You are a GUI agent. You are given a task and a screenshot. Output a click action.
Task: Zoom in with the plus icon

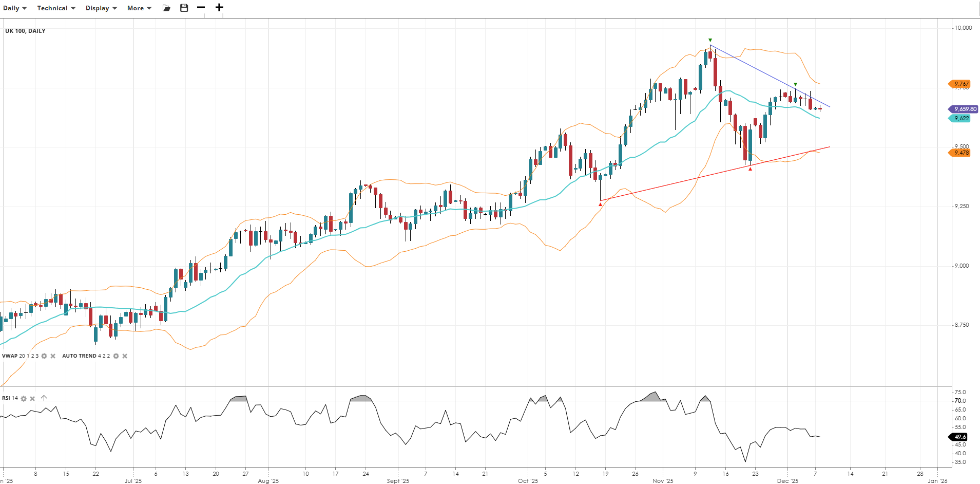(219, 8)
